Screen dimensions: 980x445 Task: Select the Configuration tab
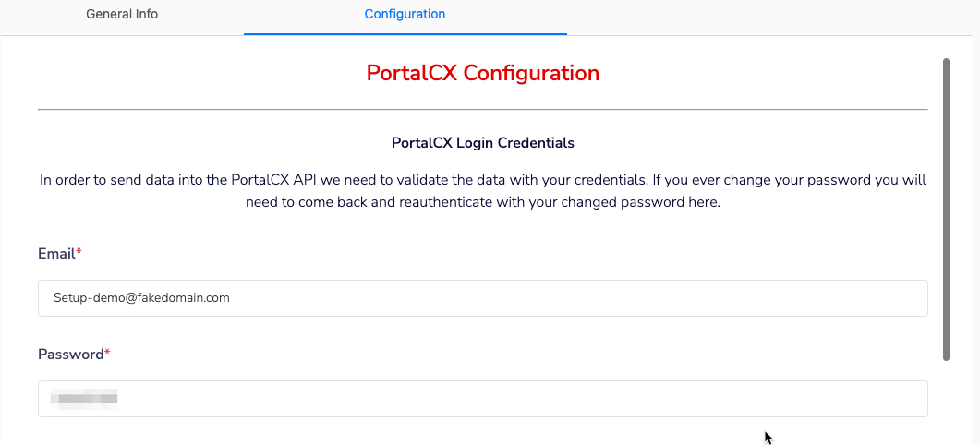[405, 15]
